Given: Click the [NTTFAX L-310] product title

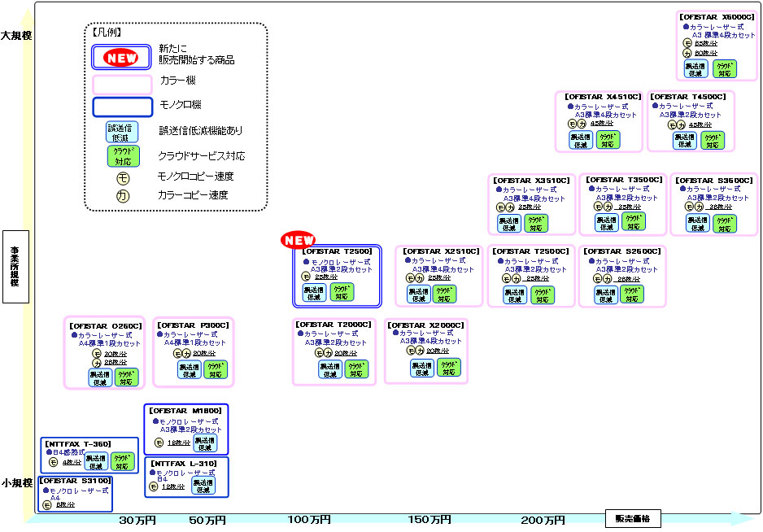Looking at the screenshot, I should point(184,464).
